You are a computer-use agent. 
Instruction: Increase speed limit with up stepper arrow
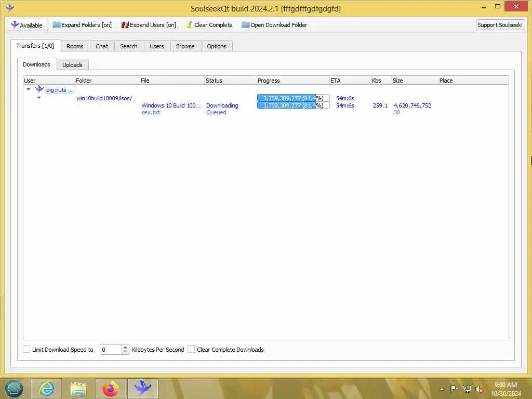point(125,347)
